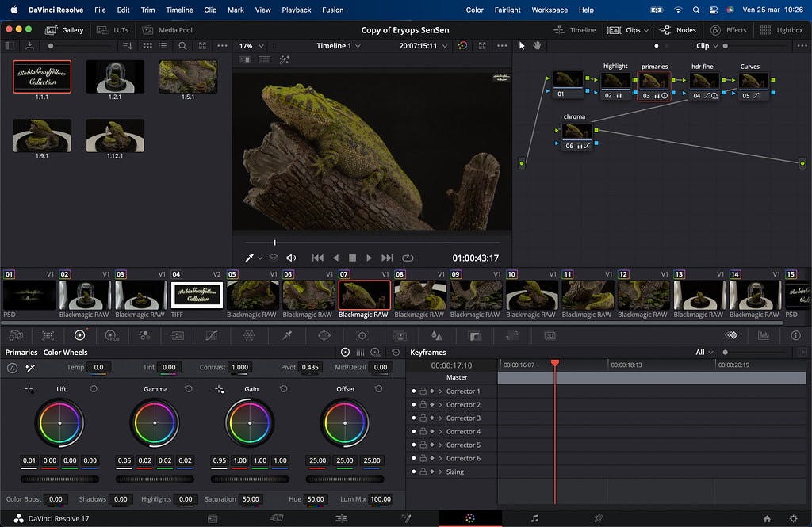The image size is (812, 527).
Task: Open project settings gear icon
Action: pyautogui.click(x=793, y=518)
